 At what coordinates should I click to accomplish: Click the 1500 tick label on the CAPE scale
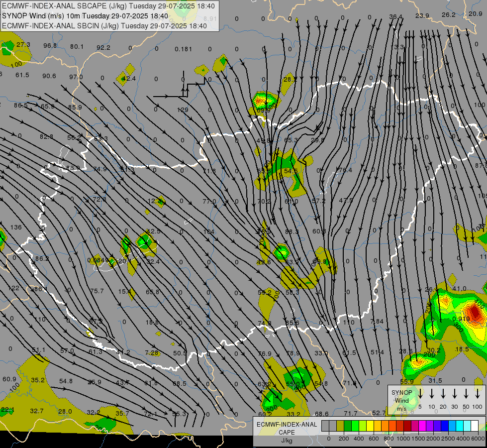tap(418, 439)
